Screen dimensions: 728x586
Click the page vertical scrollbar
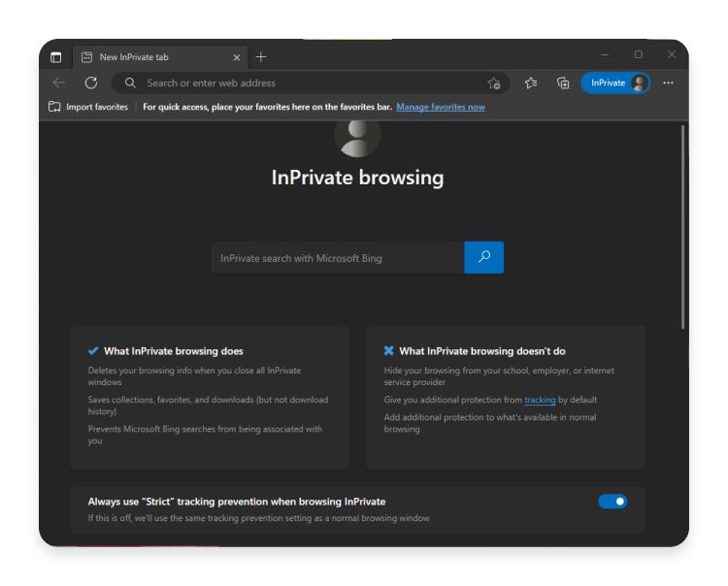coord(682,227)
